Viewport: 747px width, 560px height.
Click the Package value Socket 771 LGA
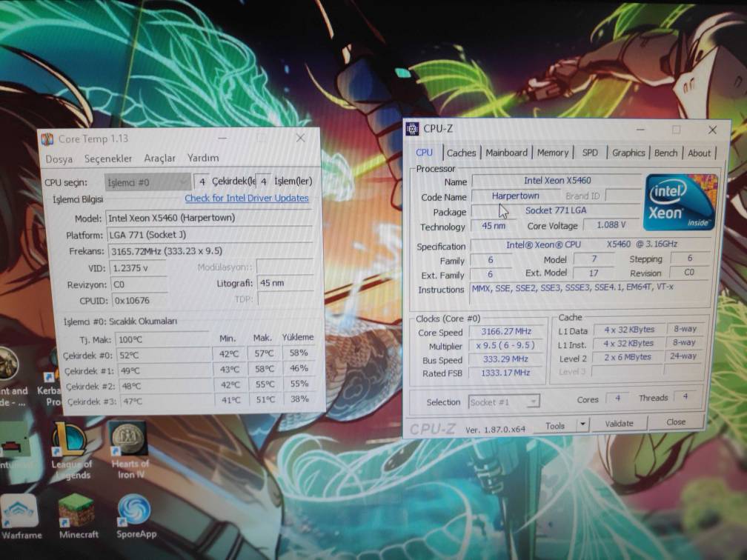coord(556,210)
